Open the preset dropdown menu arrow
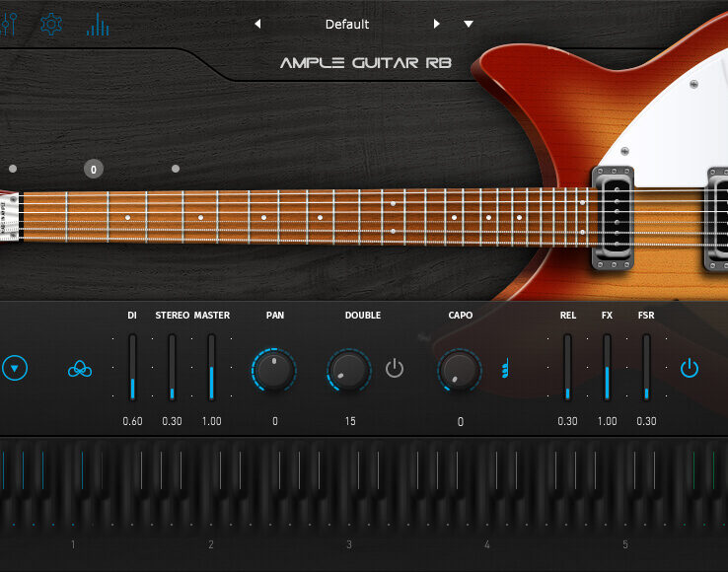This screenshot has height=572, width=728. coord(469,24)
